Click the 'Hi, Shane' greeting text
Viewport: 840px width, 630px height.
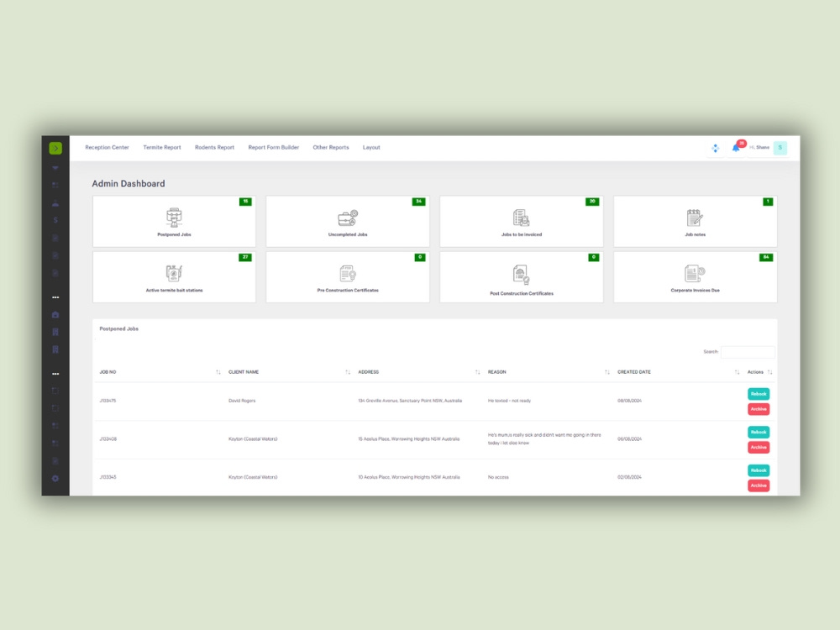point(759,147)
